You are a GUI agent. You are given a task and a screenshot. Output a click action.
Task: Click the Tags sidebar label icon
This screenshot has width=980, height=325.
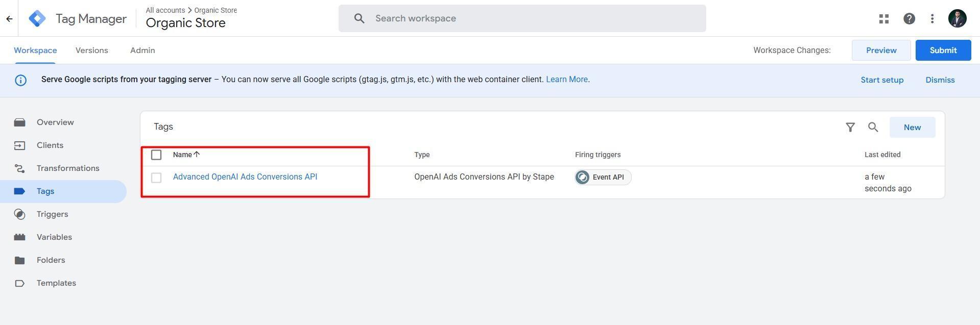tap(19, 191)
